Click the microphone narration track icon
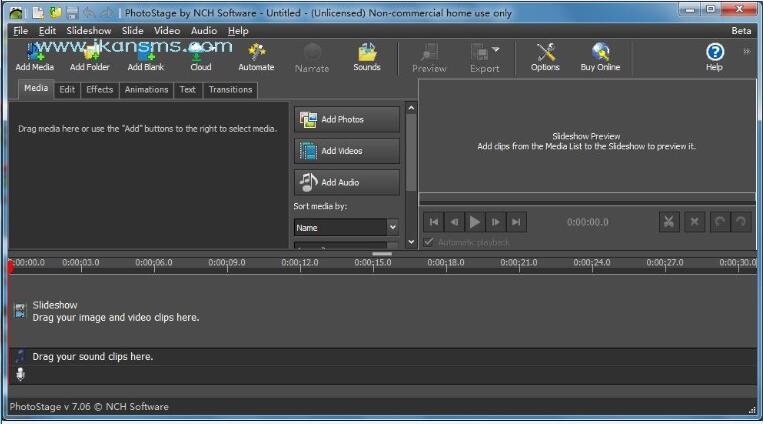Image resolution: width=763 pixels, height=424 pixels. (20, 374)
